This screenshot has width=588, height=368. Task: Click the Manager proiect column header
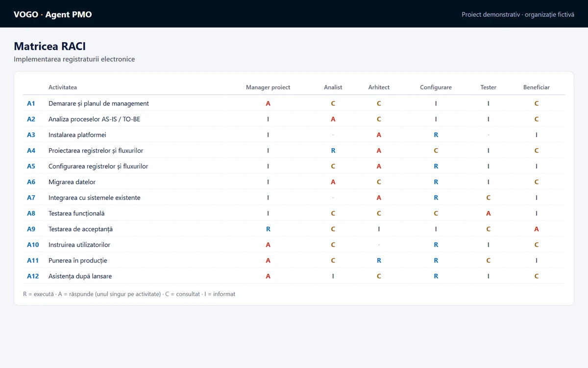tap(268, 87)
